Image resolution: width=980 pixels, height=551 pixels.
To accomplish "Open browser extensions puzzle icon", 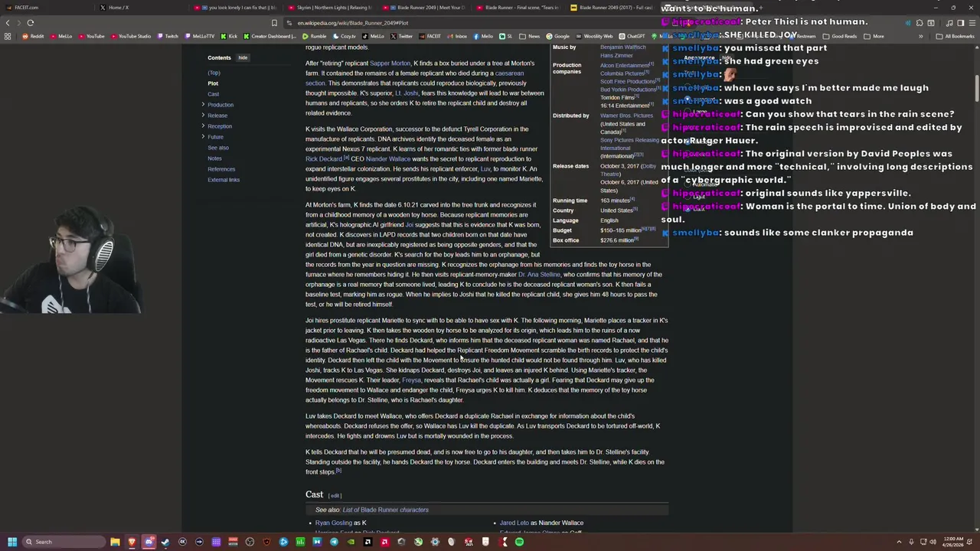I will [920, 23].
